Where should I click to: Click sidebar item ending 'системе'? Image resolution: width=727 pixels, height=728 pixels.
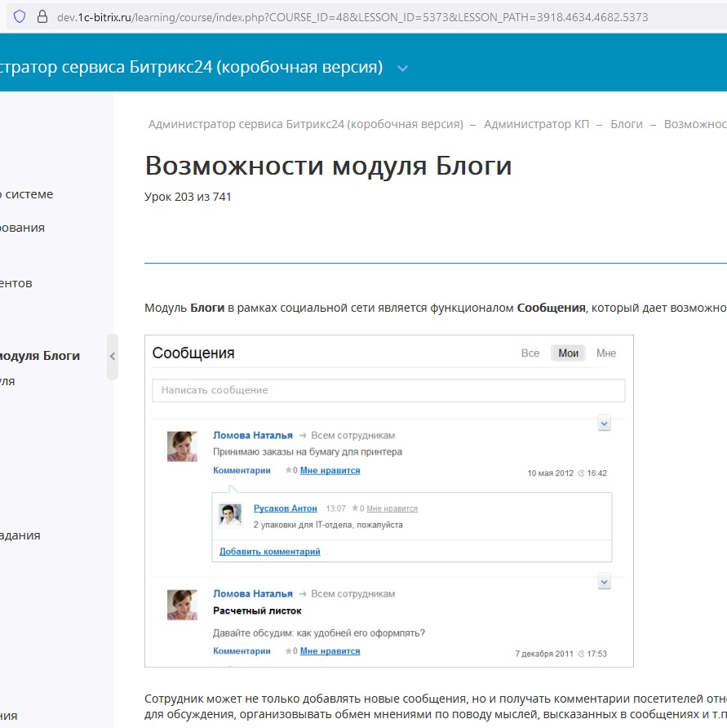click(26, 194)
